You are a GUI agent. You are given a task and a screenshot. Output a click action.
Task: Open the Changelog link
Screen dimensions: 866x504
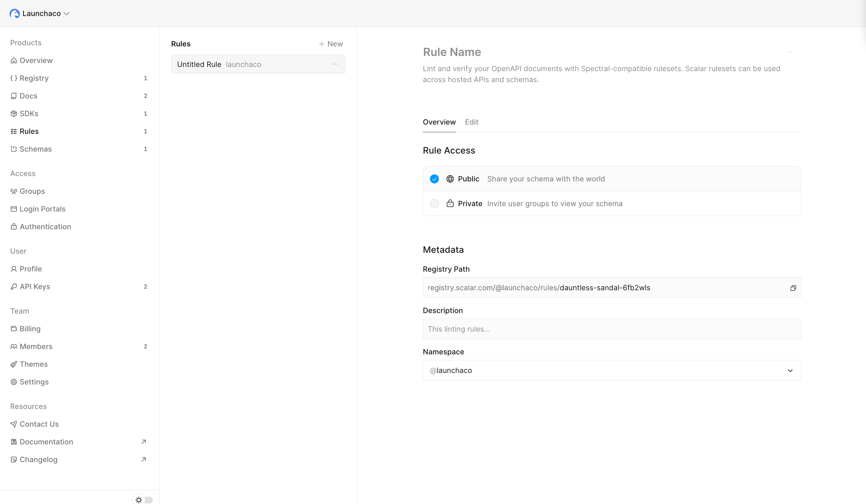39,460
